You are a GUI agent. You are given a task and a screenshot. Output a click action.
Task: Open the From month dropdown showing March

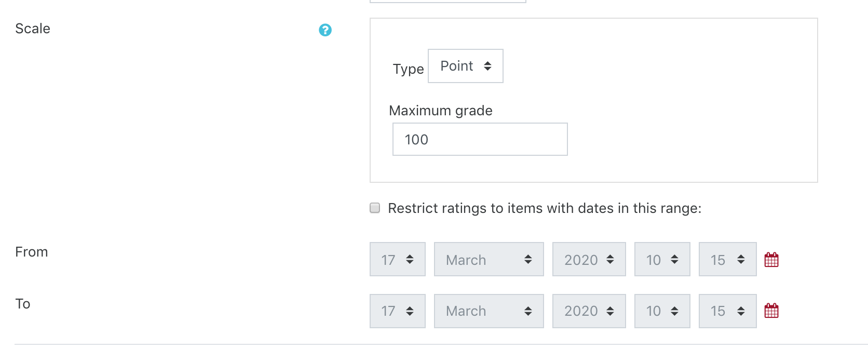coord(489,259)
